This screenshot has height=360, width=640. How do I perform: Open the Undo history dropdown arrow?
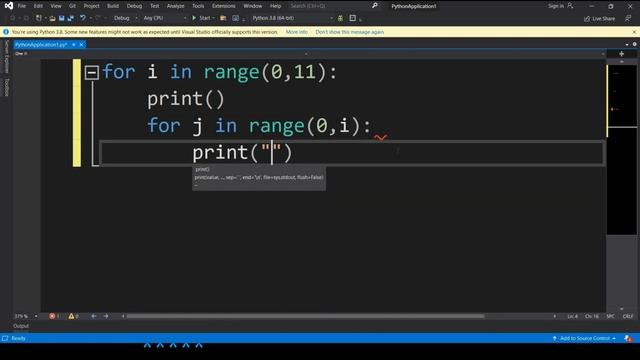tap(90, 18)
